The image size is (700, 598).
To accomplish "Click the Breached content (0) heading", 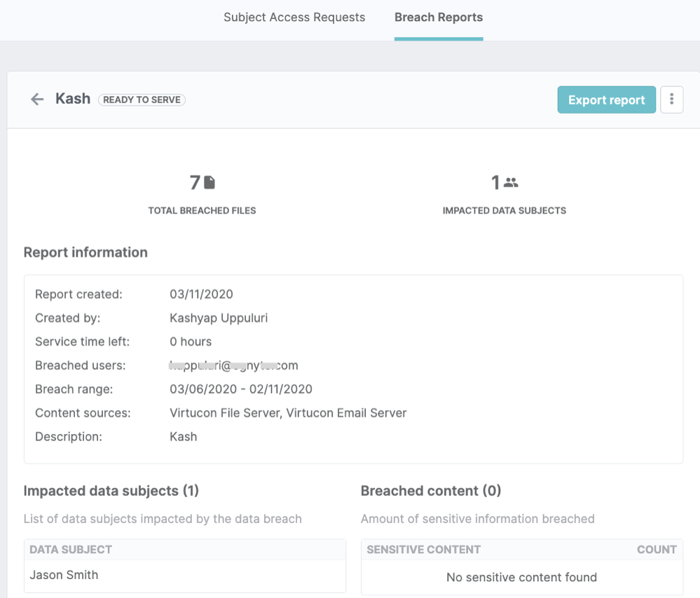I will coord(431,491).
